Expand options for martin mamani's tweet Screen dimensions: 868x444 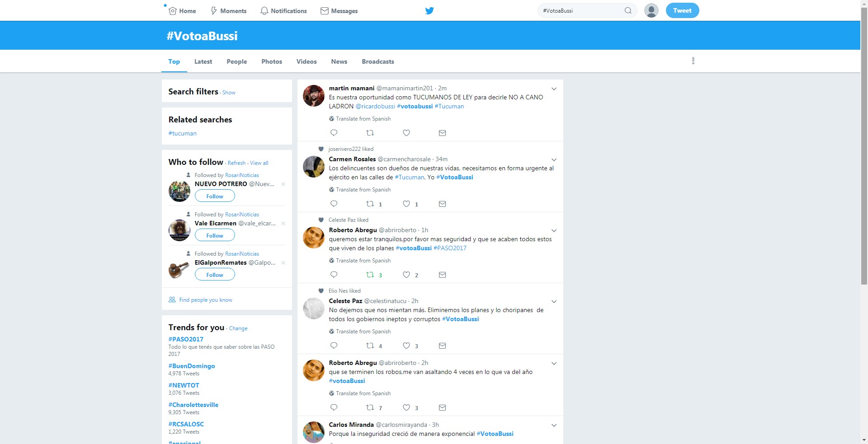[554, 89]
